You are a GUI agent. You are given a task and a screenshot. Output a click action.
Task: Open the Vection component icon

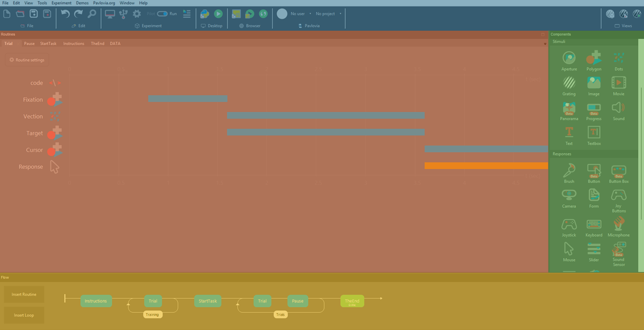click(55, 116)
